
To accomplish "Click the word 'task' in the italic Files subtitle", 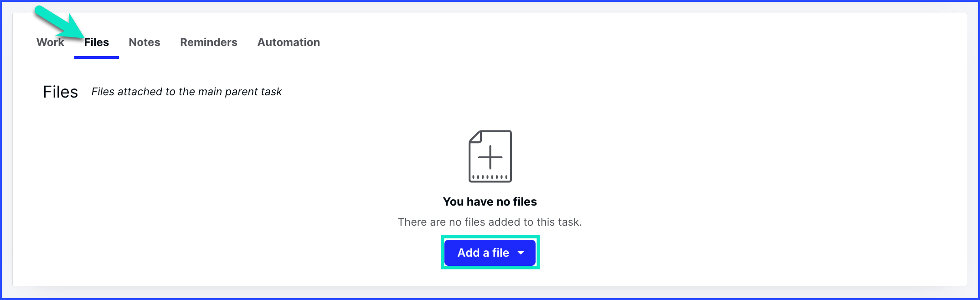I will pyautogui.click(x=271, y=92).
